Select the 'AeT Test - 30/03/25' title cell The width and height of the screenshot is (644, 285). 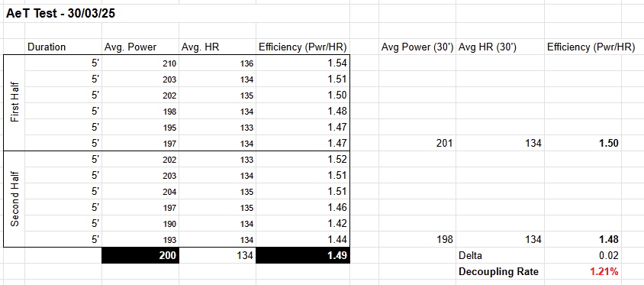[x=60, y=14]
